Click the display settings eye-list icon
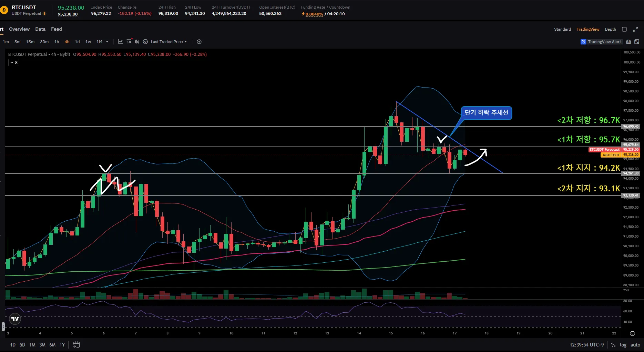 click(129, 41)
